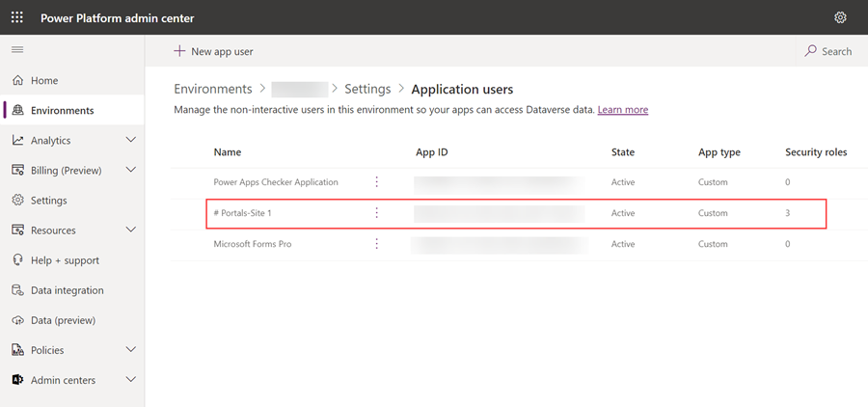Go to Home in the sidebar
Image resolution: width=868 pixels, height=407 pixels.
44,81
